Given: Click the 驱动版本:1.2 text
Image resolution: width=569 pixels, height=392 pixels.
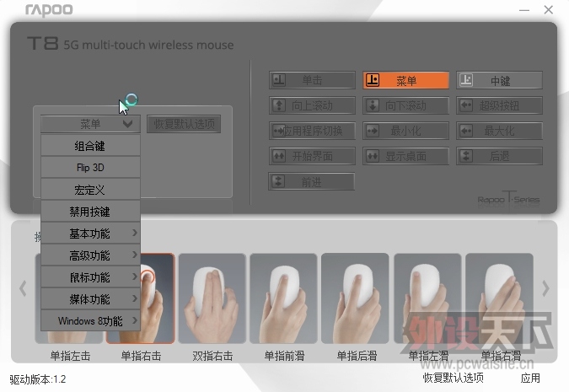Looking at the screenshot, I should [x=38, y=379].
